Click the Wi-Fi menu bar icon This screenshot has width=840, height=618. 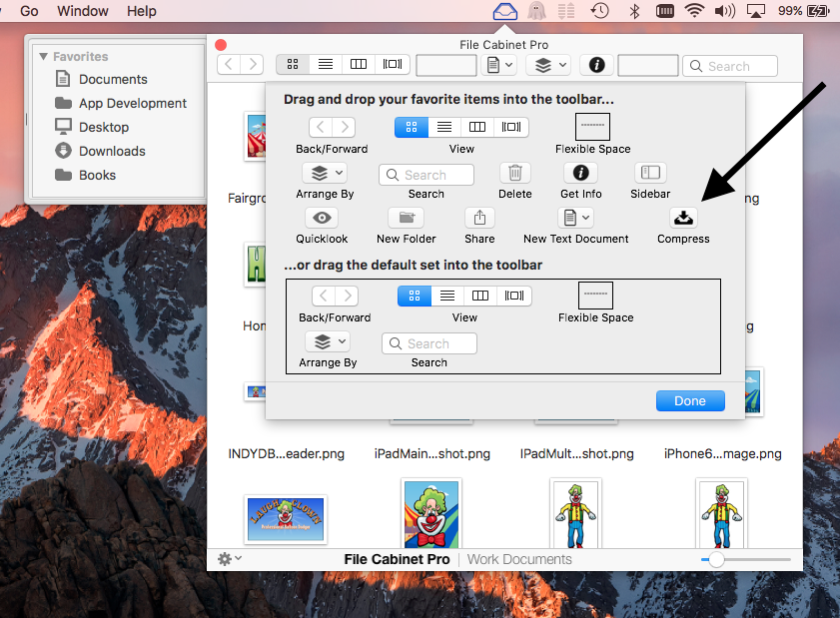695,11
